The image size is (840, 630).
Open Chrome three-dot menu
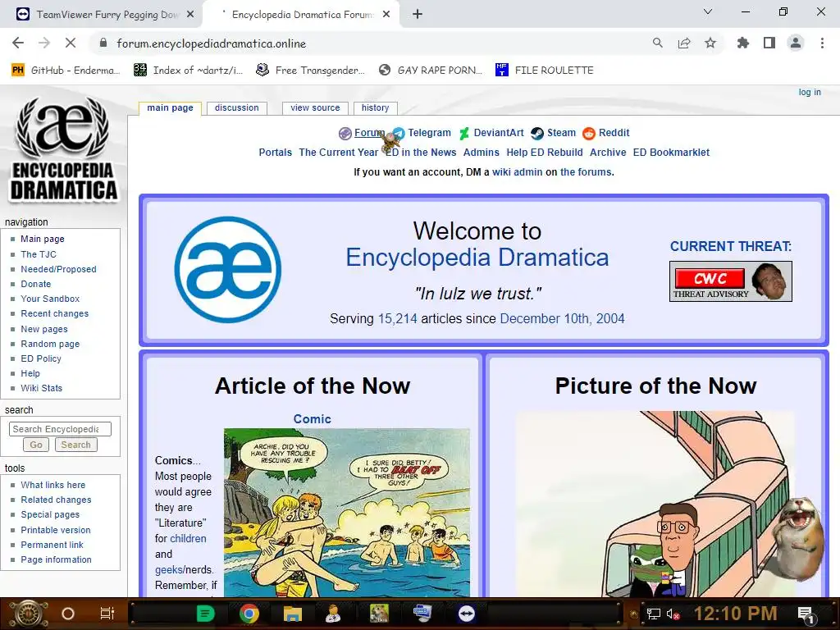[822, 43]
